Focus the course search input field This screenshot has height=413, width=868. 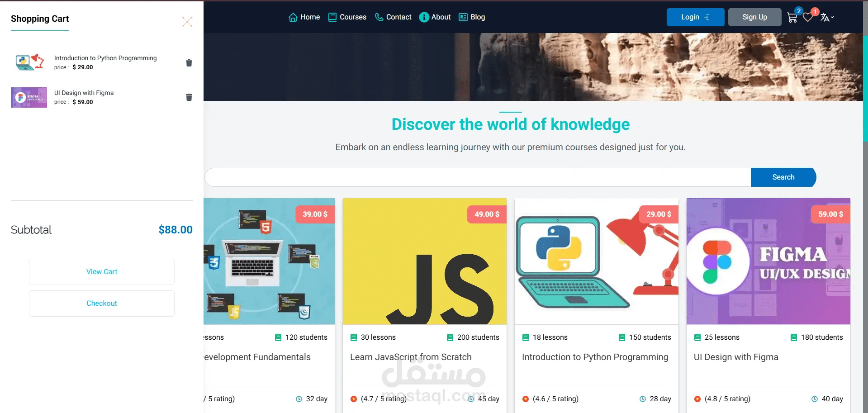coord(478,177)
